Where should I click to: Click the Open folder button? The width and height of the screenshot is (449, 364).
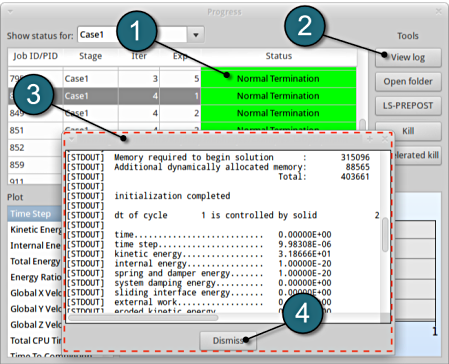pyautogui.click(x=408, y=82)
